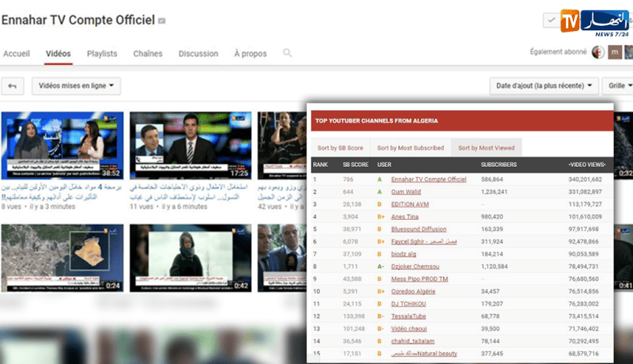This screenshot has width=633, height=364.
Task: Select 'Sort by Most Subscribed' tab
Action: point(411,148)
